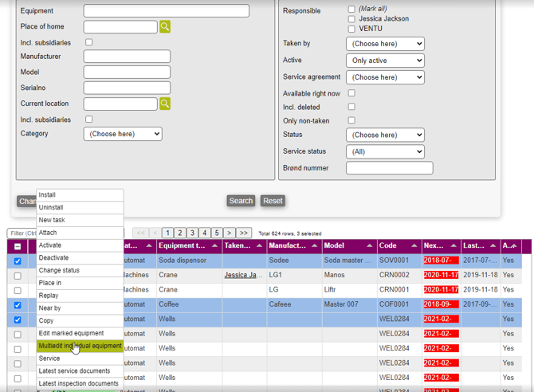
Task: Click the Place of home text field
Action: [120, 27]
